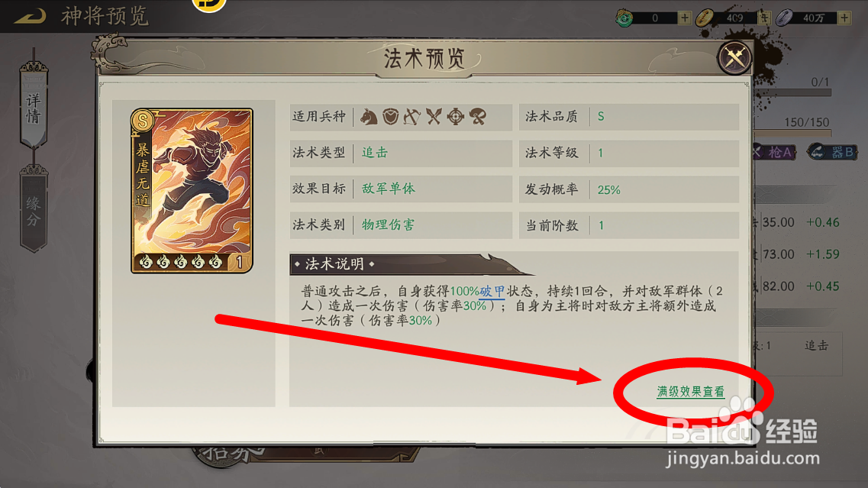Switch to the 详情 side tab
Viewport: 868px width, 488px height.
point(34,106)
